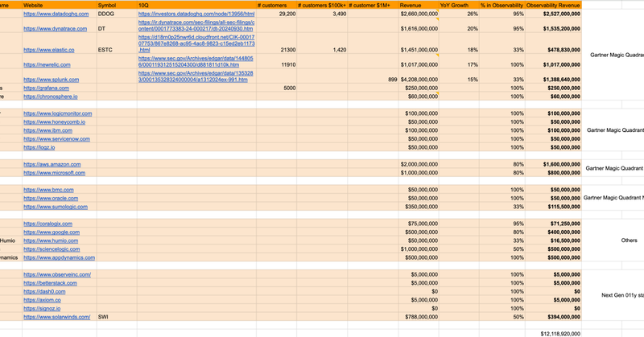Open the oracle.com website link
Image resolution: width=644 pixels, height=337 pixels.
(x=51, y=199)
